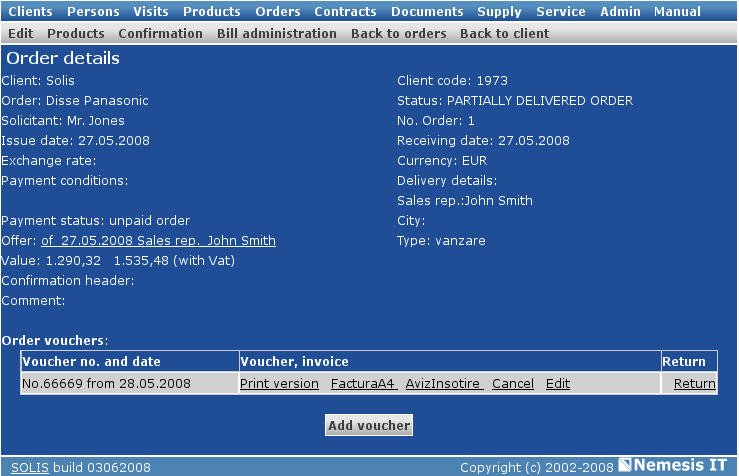Click the Add voucher button
The width and height of the screenshot is (739, 476).
coord(369,425)
